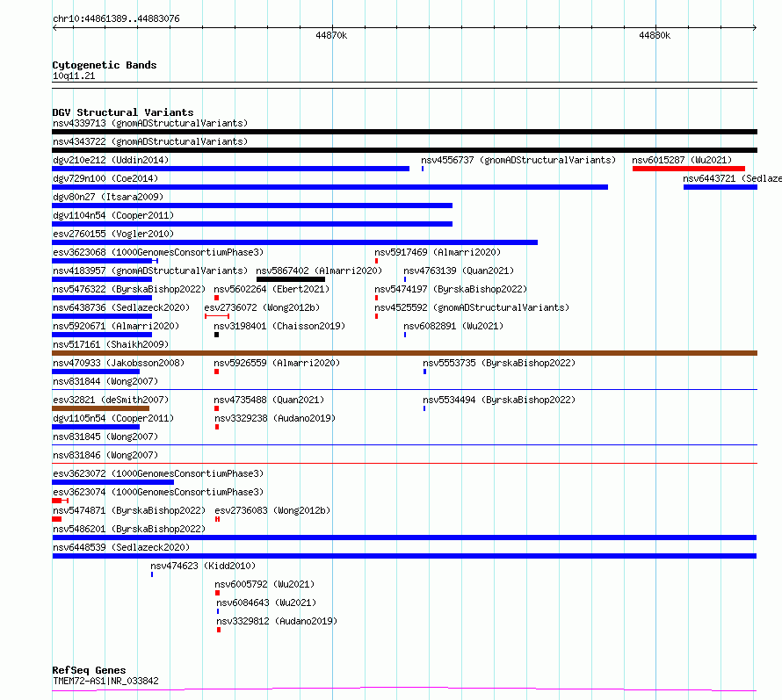Open nsv474623 (Kidd2010) variant
The width and height of the screenshot is (782, 700).
tap(203, 566)
